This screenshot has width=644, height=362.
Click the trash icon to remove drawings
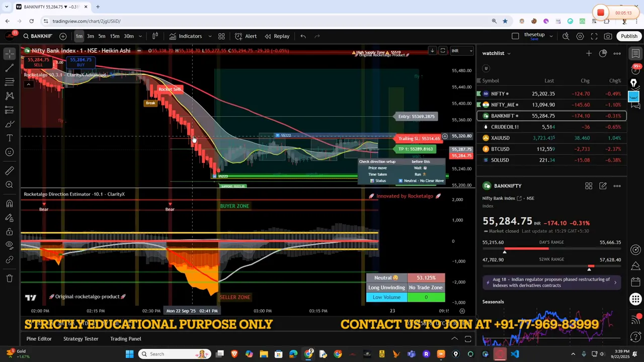[10, 278]
